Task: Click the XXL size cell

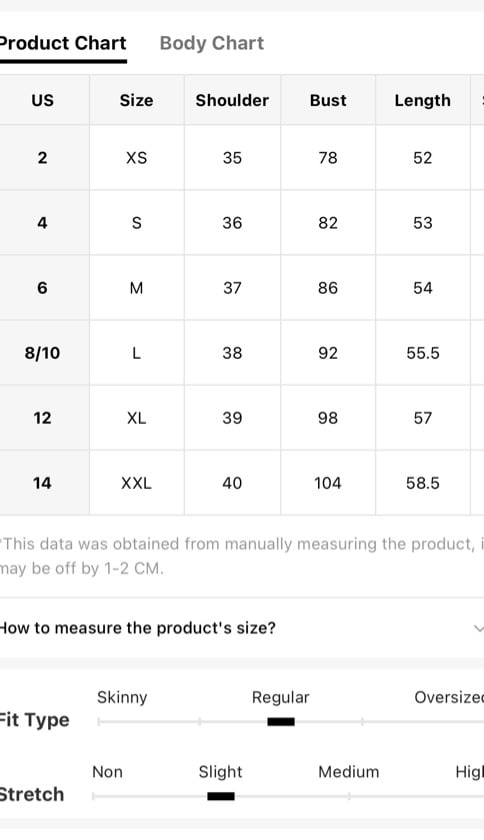Action: [137, 483]
